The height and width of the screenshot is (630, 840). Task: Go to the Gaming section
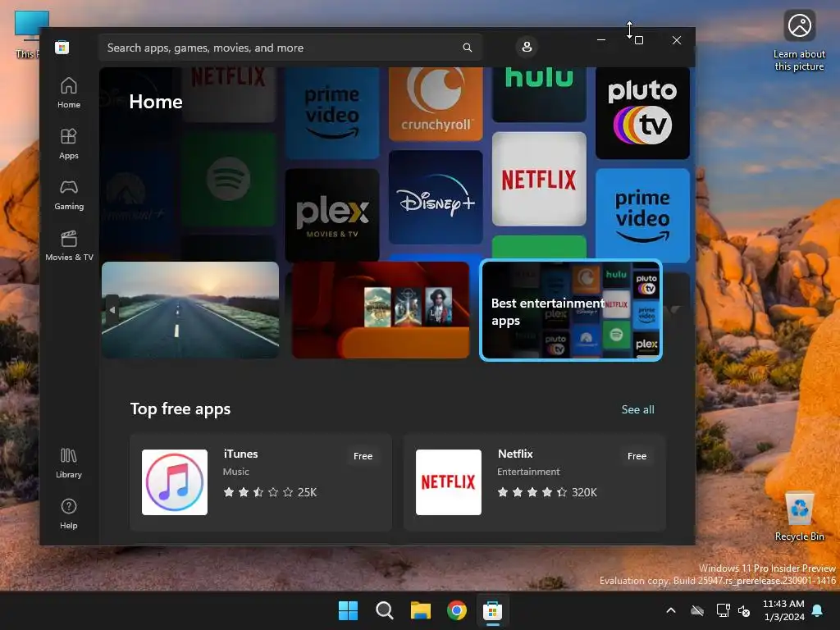69,194
